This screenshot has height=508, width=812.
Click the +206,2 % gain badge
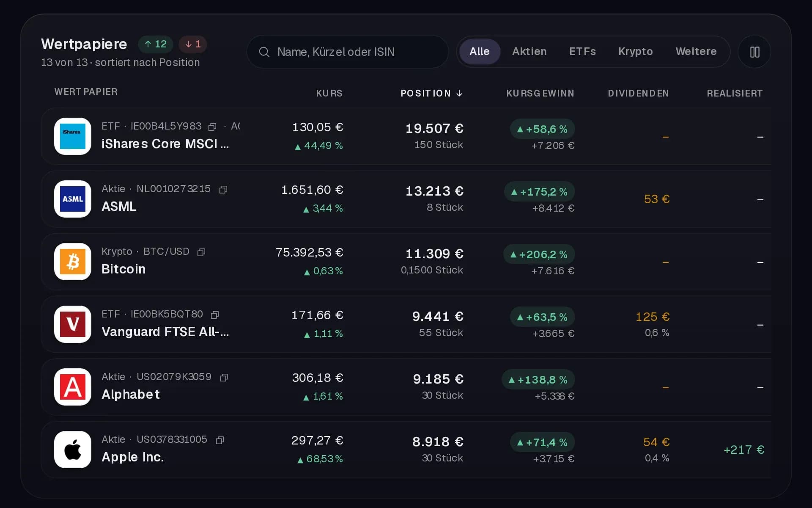(539, 254)
